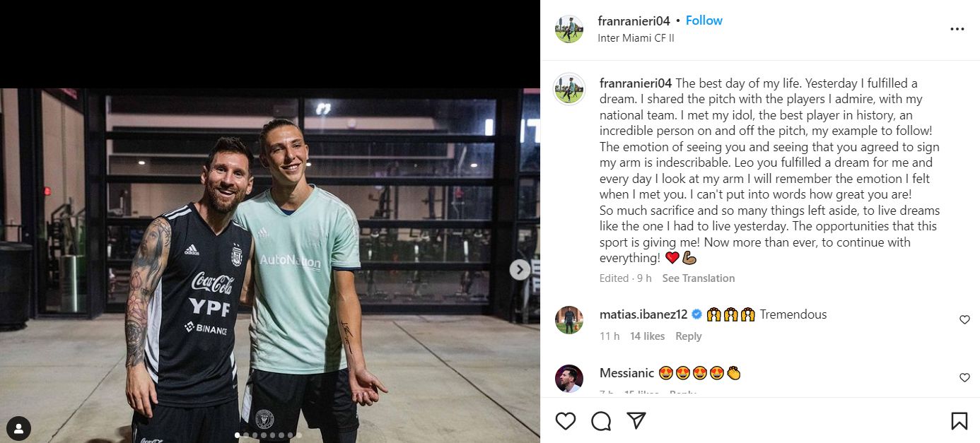Share post via paper plane icon
The height and width of the screenshot is (443, 980).
[636, 421]
